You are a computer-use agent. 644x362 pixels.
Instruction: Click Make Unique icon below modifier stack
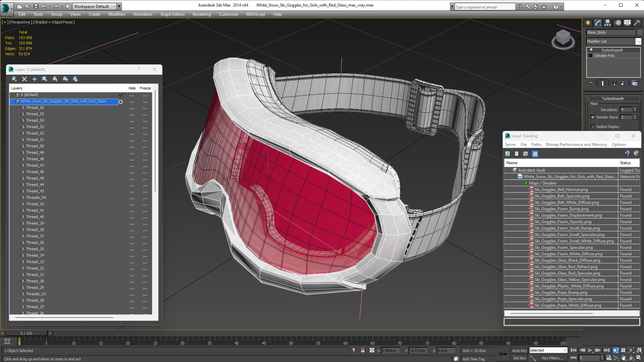coord(614,83)
